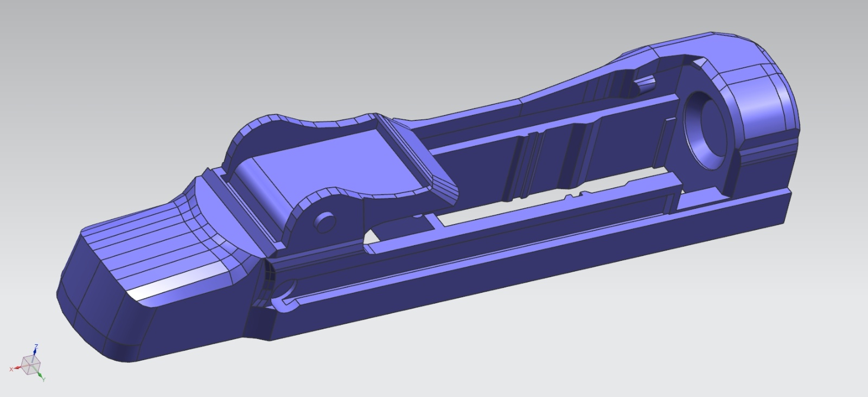
Task: Select the small cylindrical pin on lever
Action: click(324, 222)
